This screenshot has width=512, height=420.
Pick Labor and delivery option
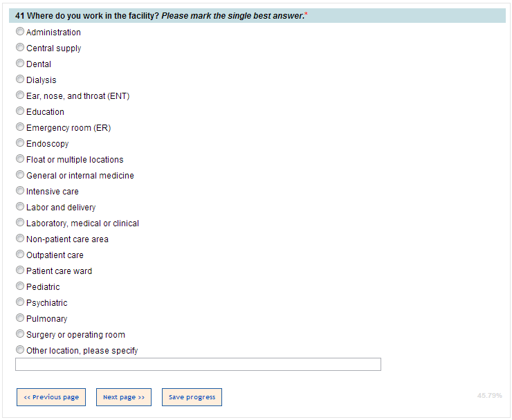tap(20, 207)
